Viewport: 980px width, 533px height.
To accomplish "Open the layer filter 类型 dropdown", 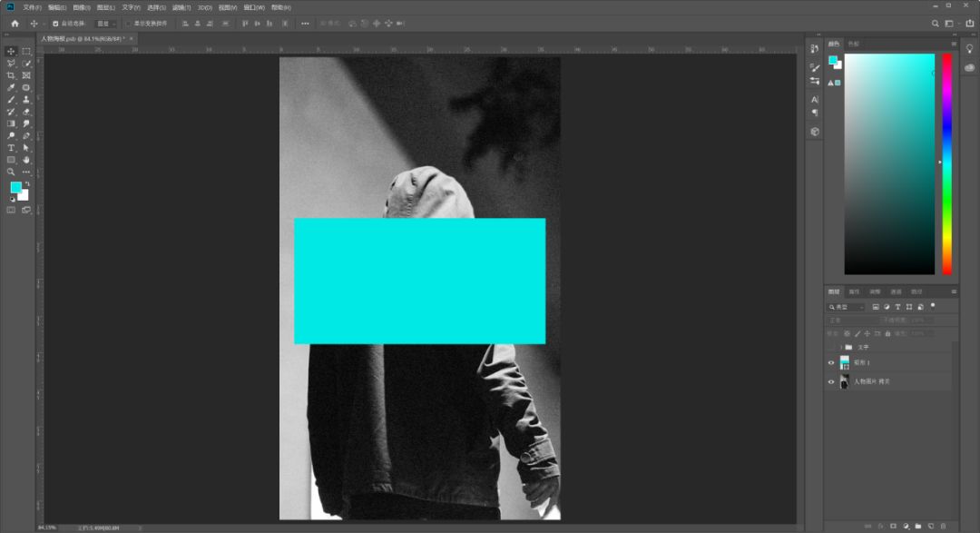I will tap(847, 307).
